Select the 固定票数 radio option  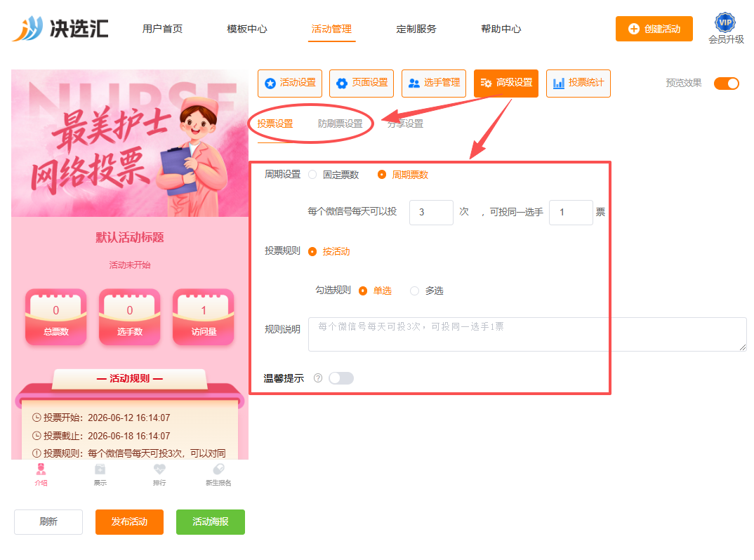[312, 175]
